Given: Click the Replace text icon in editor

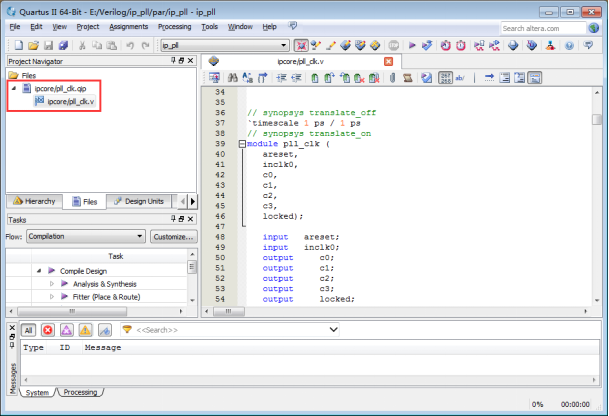Looking at the screenshot, I should [247, 78].
